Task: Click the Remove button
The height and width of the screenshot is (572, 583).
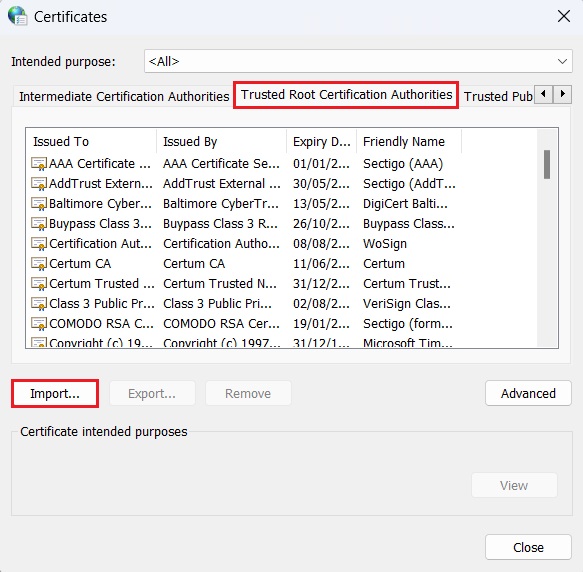Action: click(248, 393)
